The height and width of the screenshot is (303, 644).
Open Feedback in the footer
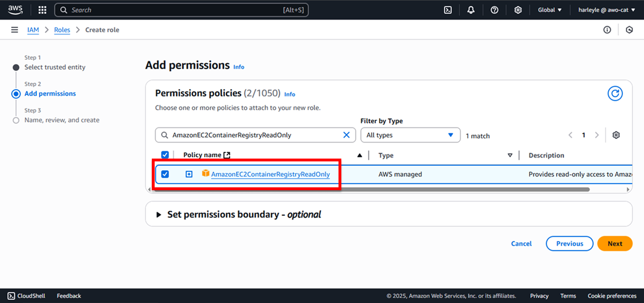[69, 296]
